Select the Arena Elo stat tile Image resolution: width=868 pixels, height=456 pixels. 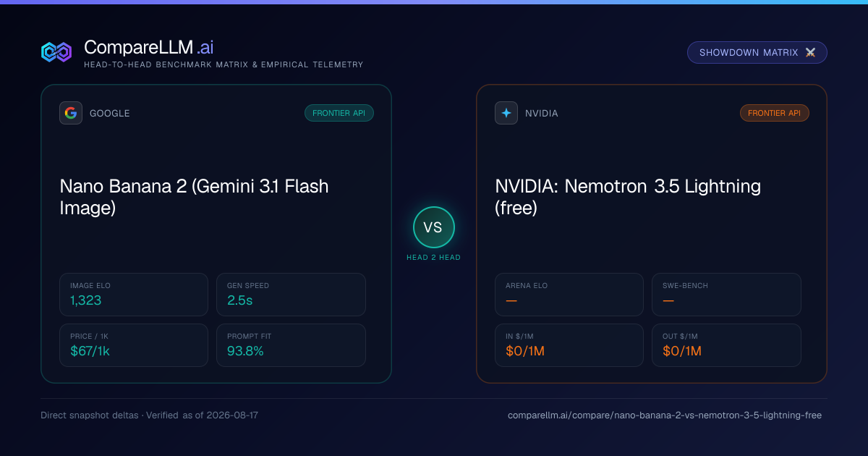(569, 295)
